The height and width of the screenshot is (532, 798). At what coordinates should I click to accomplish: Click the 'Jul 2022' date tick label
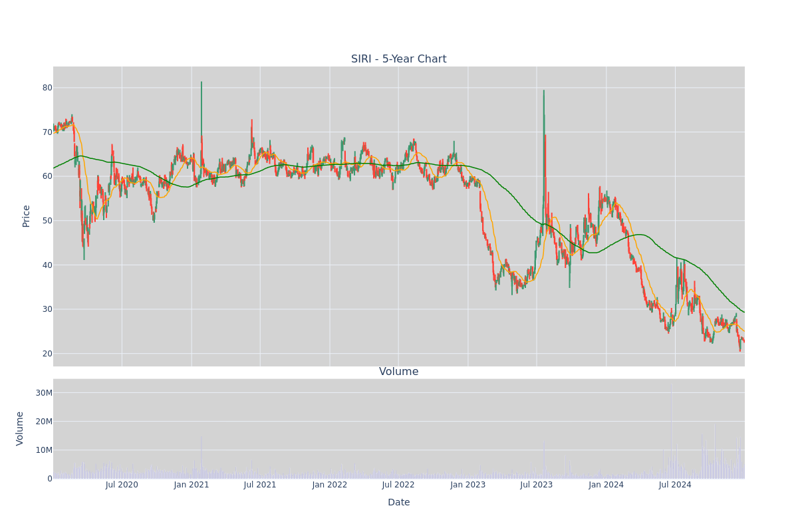click(398, 485)
